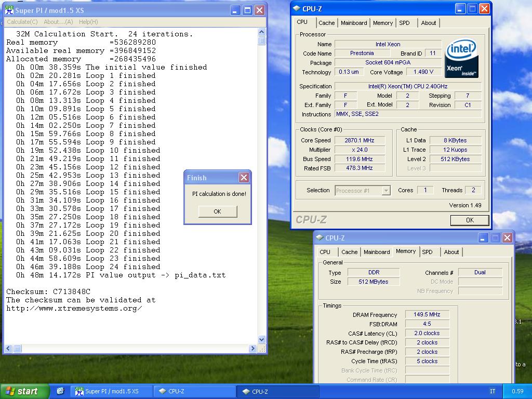Click Multiplier value x 24.0
The image size is (532, 399).
point(360,150)
